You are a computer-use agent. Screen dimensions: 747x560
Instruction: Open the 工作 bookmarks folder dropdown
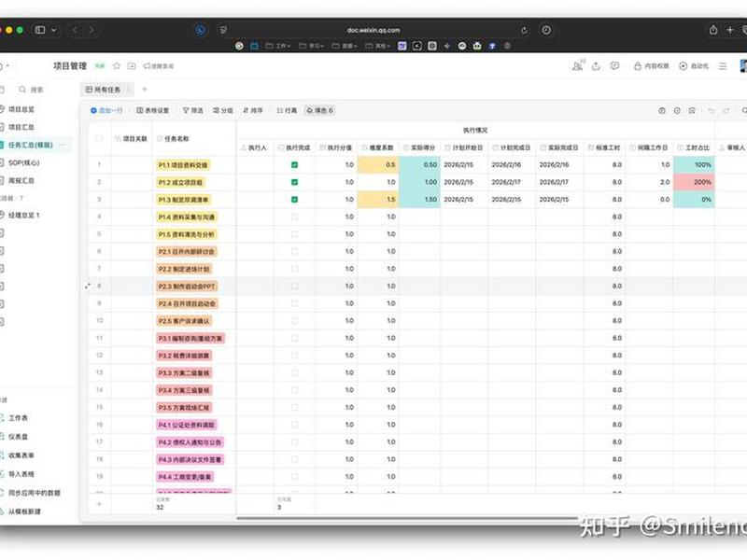tap(277, 46)
